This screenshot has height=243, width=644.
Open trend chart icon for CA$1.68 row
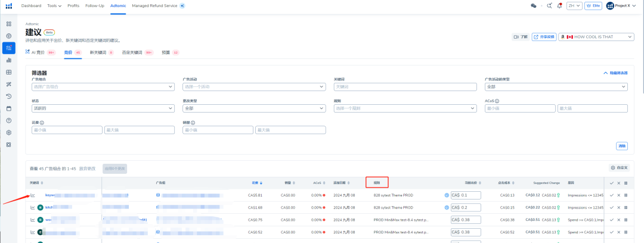pos(32,207)
